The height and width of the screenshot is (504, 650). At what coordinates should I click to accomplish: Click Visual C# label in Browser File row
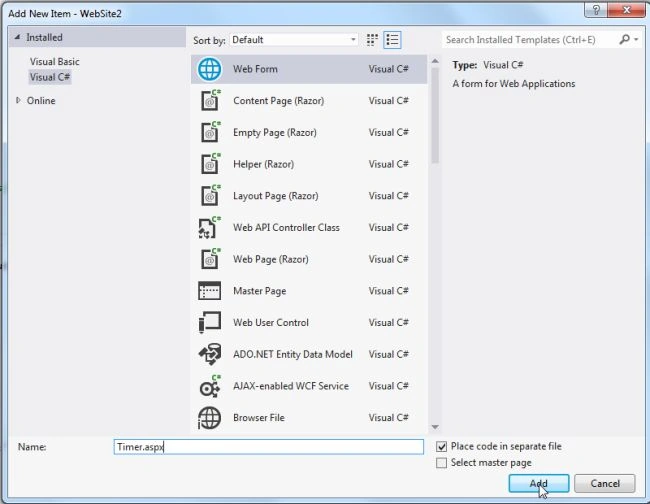[x=388, y=418]
